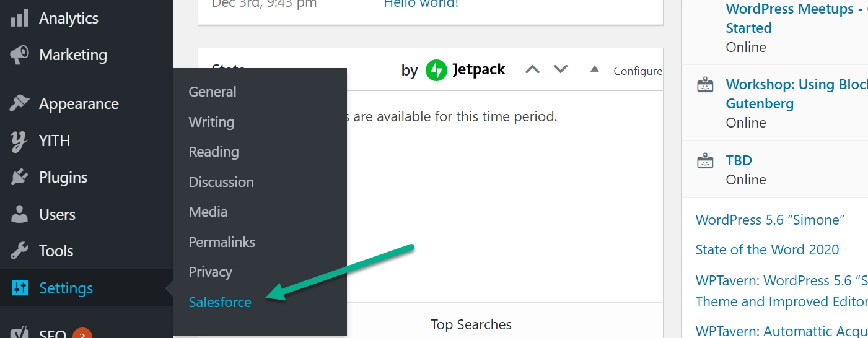Click the Workshop event meetup icon
The height and width of the screenshot is (338, 868).
(704, 85)
